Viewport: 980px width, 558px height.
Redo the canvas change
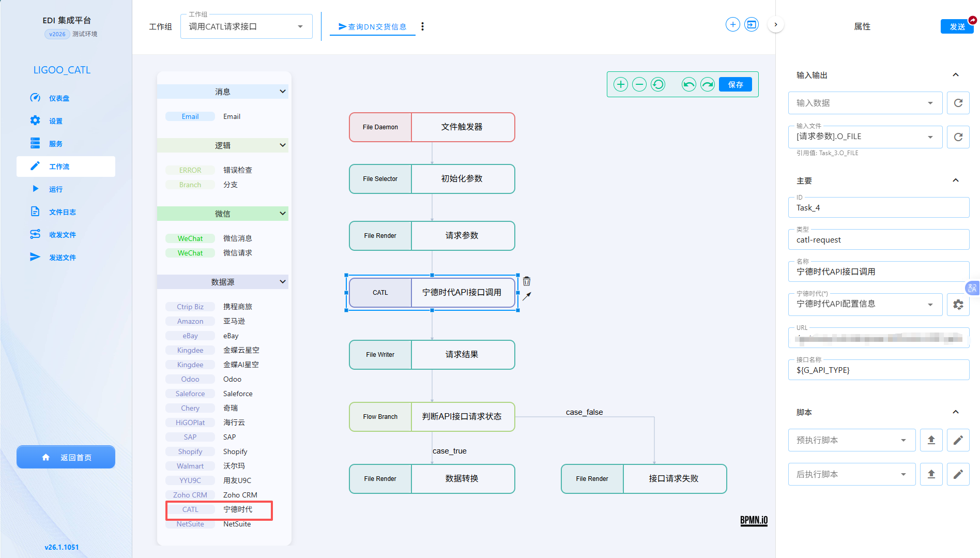pyautogui.click(x=707, y=84)
